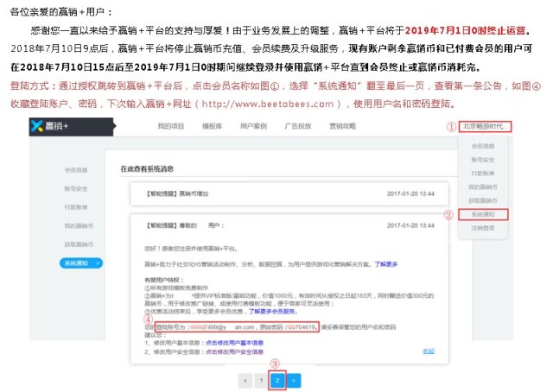This screenshot has width=553, height=392.
Task: Click the 在此查看系统消息 heading
Action: (x=147, y=169)
